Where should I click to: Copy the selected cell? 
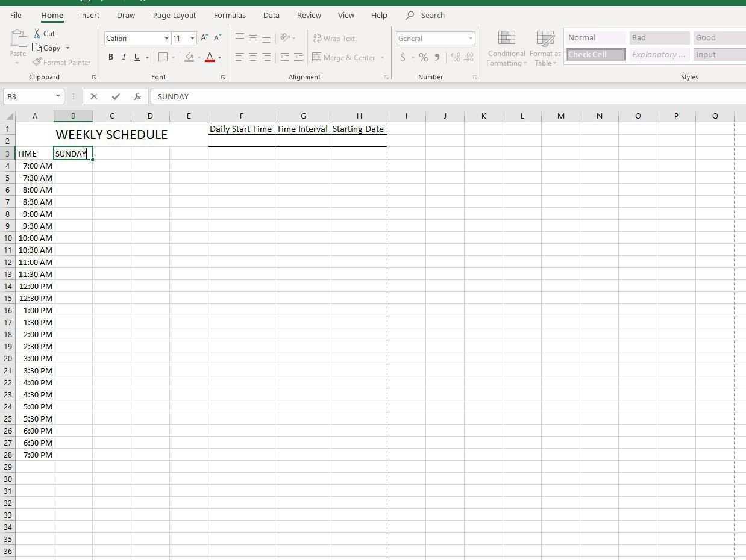point(46,48)
